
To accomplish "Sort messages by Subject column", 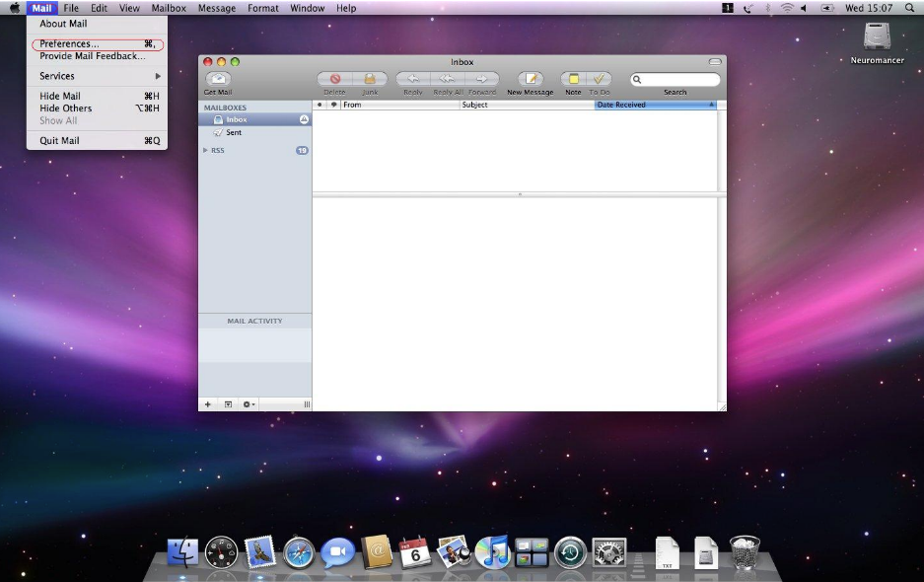I will tap(528, 105).
